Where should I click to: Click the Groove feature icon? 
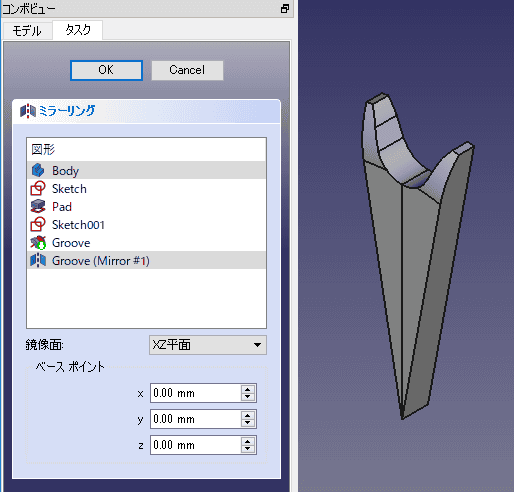(38, 243)
